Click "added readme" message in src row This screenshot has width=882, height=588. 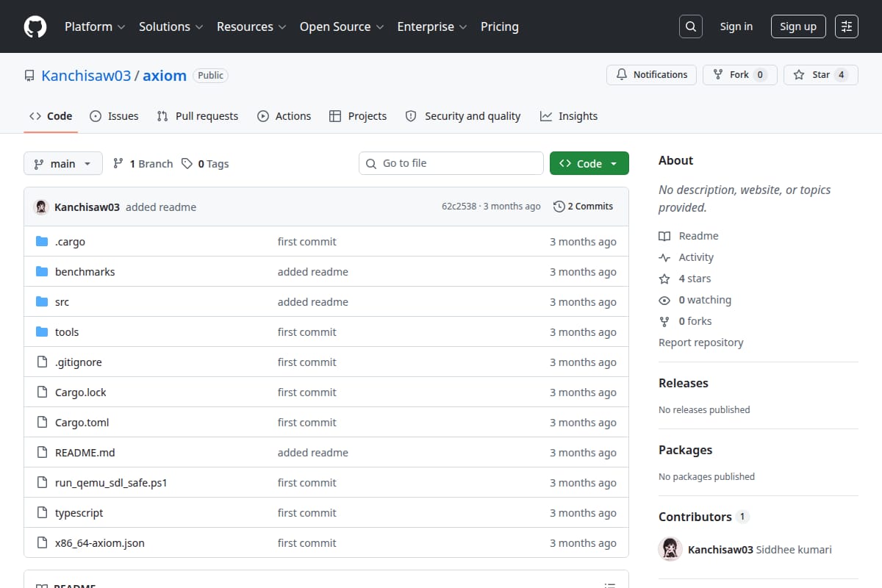click(x=313, y=302)
